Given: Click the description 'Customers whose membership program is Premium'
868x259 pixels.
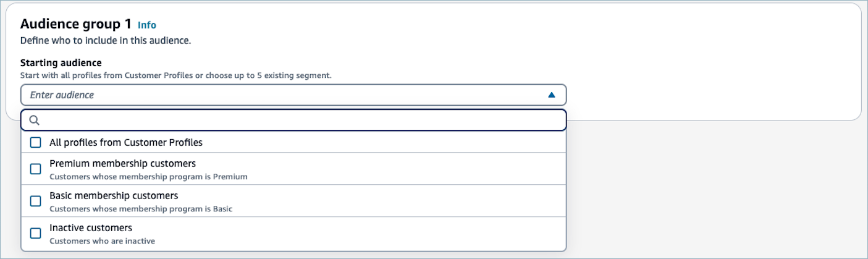Looking at the screenshot, I should click(x=148, y=177).
